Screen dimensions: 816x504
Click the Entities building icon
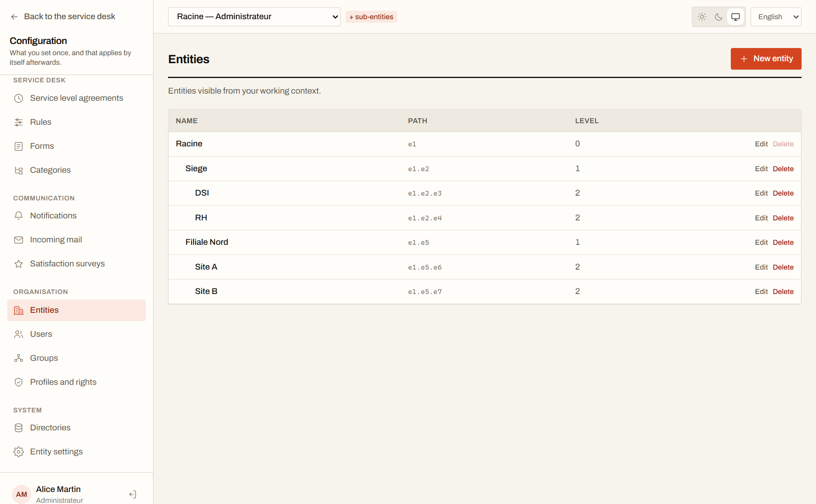click(18, 310)
